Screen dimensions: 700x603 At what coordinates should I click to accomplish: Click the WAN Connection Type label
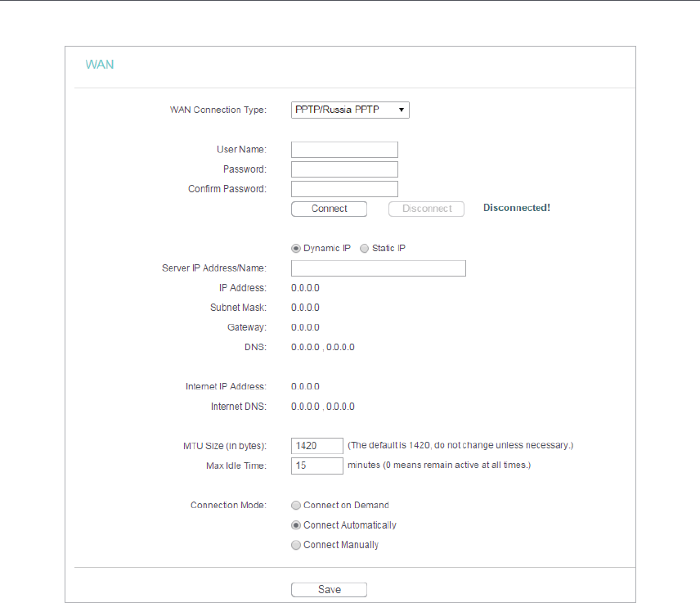click(218, 110)
